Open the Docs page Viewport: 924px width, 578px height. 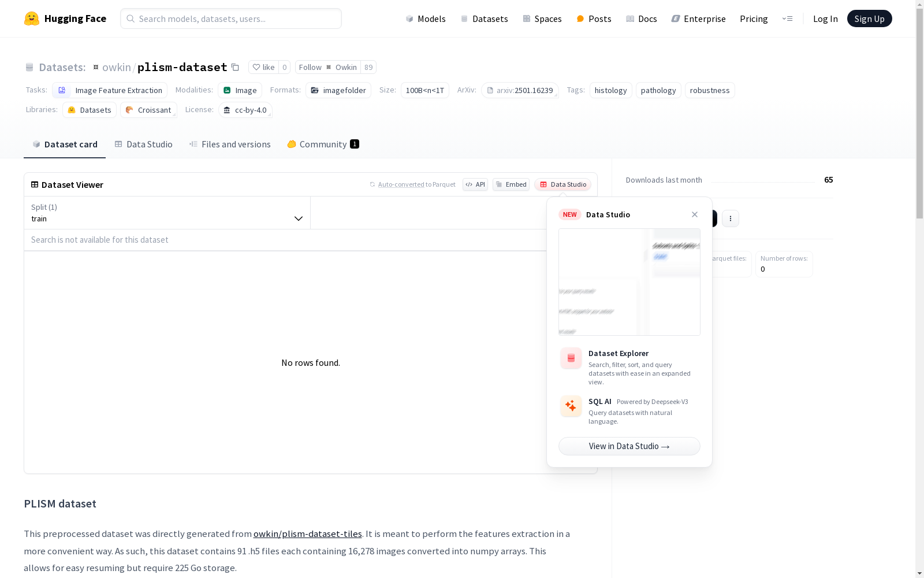[641, 18]
